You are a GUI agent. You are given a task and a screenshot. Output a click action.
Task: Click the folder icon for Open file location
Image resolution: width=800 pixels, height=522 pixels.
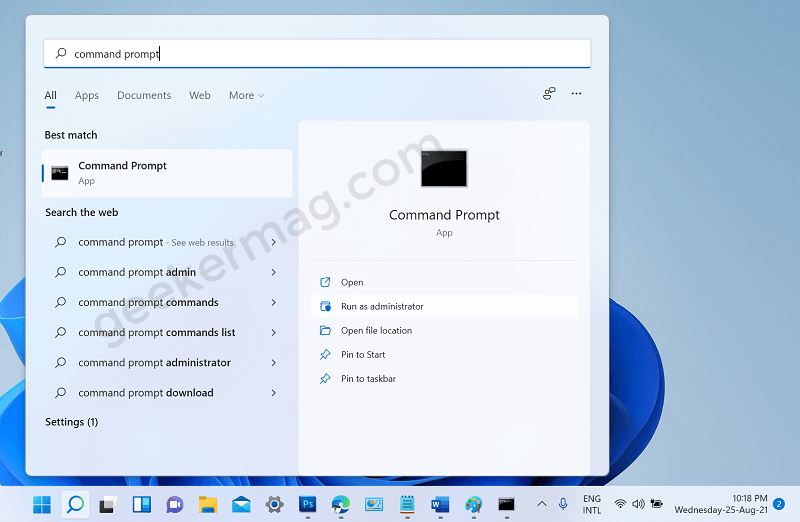pyautogui.click(x=325, y=330)
